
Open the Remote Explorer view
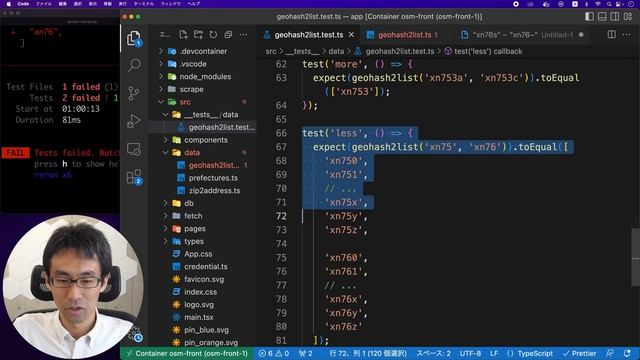tap(134, 149)
